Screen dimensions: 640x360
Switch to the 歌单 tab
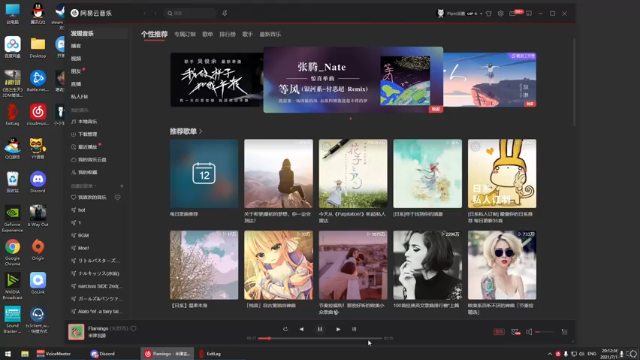(x=208, y=34)
